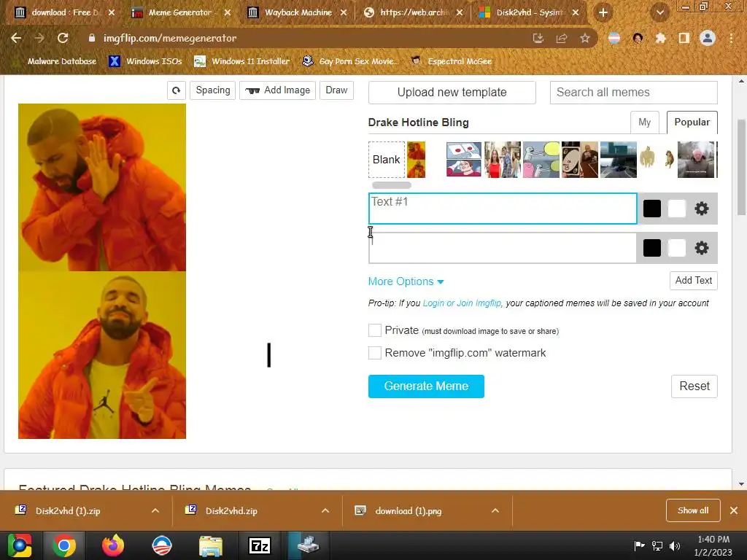Click the Search all memes field

(634, 93)
